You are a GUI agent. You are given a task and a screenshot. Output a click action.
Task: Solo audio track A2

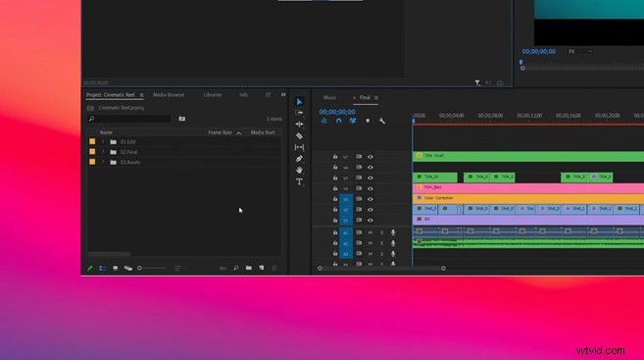pos(381,243)
